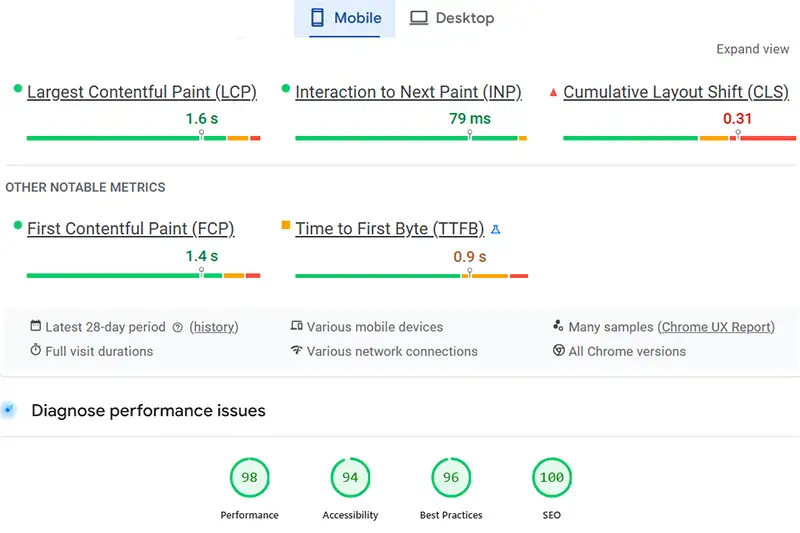
Task: Click the Diagnose performance issues icon
Action: [9, 410]
